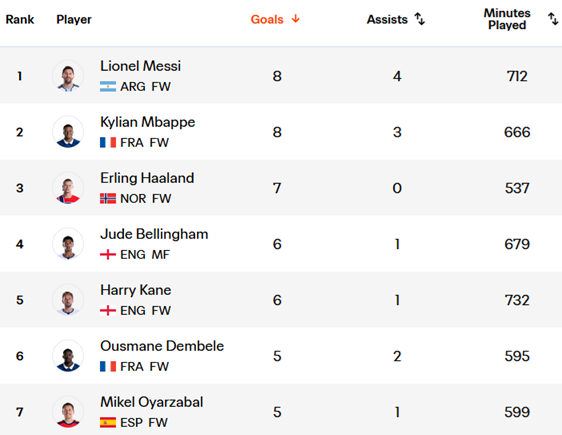This screenshot has height=435, width=562.
Task: Open Lionel Messi's player name link
Action: (140, 66)
